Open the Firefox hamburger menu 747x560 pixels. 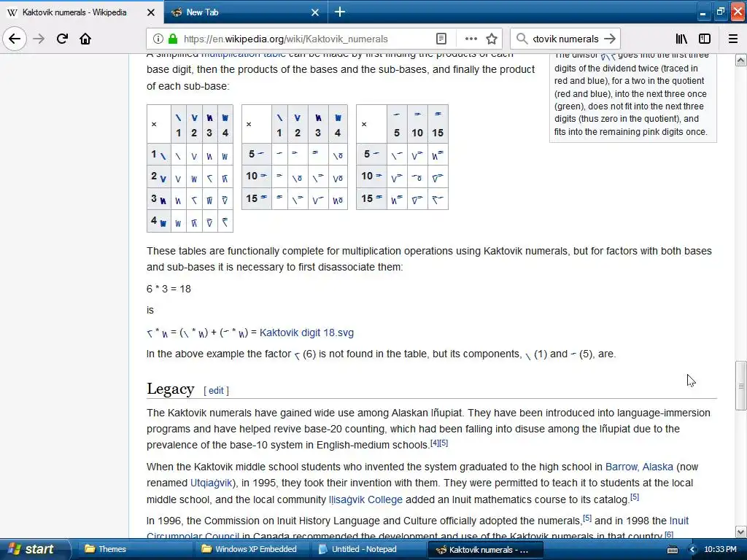tap(733, 39)
